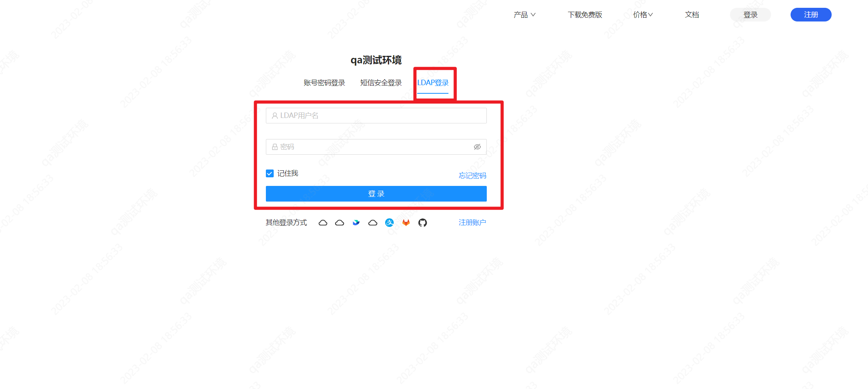868x389 pixels.
Task: Log in using Alipay
Action: coord(389,222)
